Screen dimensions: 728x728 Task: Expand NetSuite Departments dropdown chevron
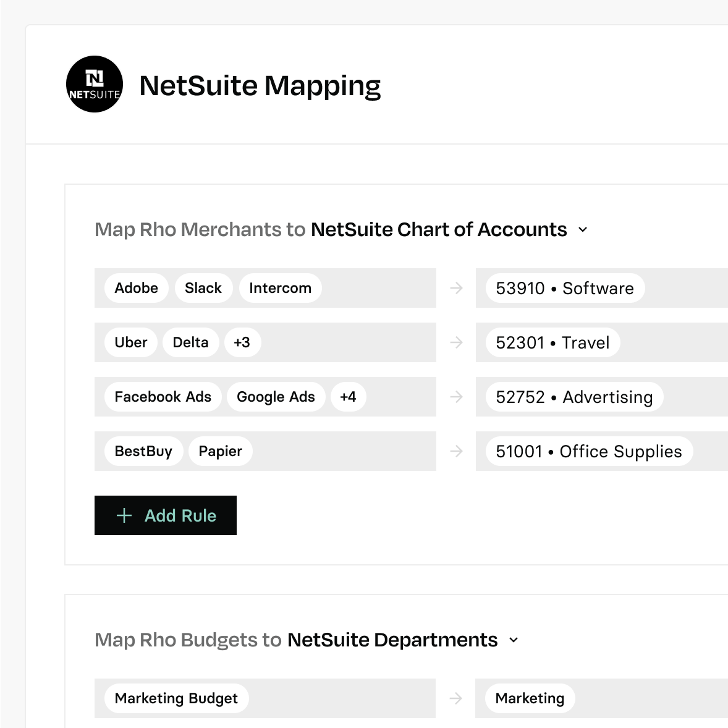tap(514, 640)
